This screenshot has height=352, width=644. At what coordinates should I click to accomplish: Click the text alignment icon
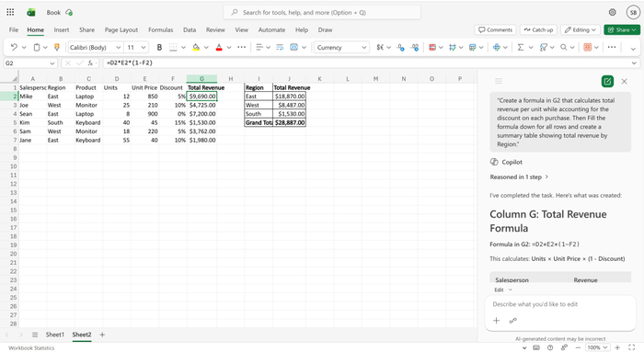(259, 47)
